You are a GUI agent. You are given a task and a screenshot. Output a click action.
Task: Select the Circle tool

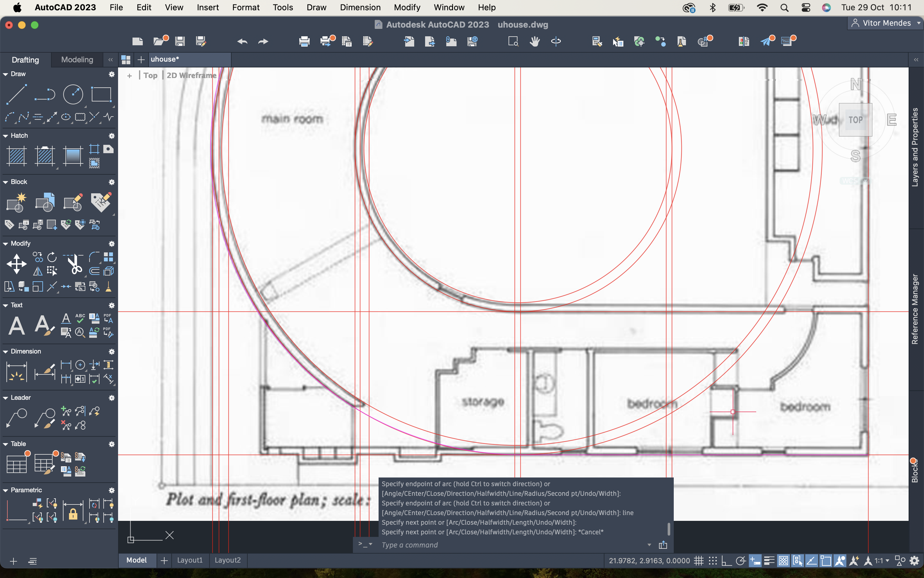click(x=73, y=94)
